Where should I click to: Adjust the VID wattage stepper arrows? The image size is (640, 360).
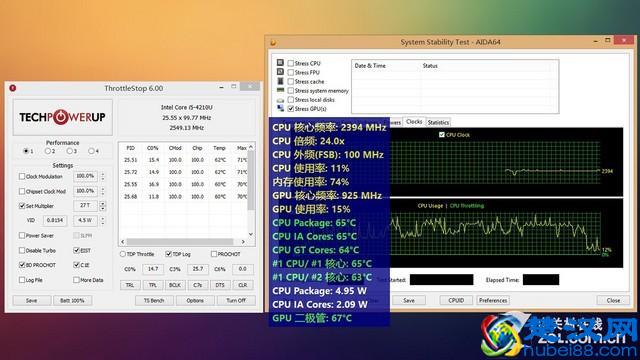[103, 220]
